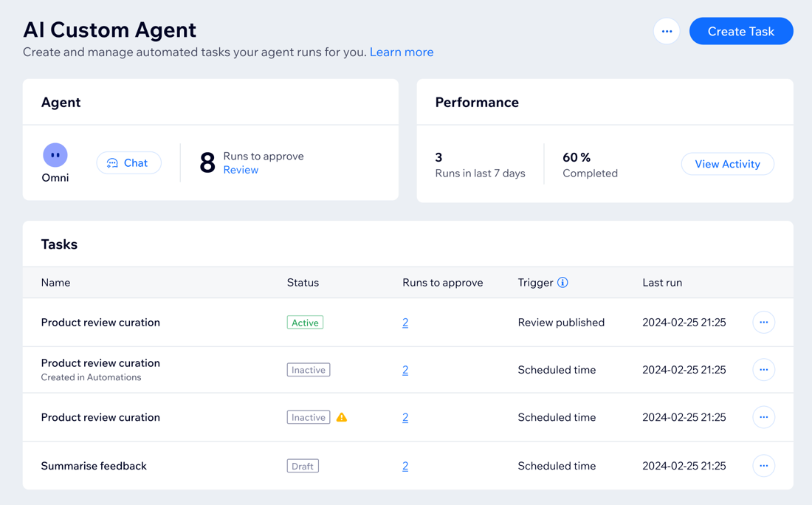Click the Name column header
The height and width of the screenshot is (505, 812).
[55, 282]
